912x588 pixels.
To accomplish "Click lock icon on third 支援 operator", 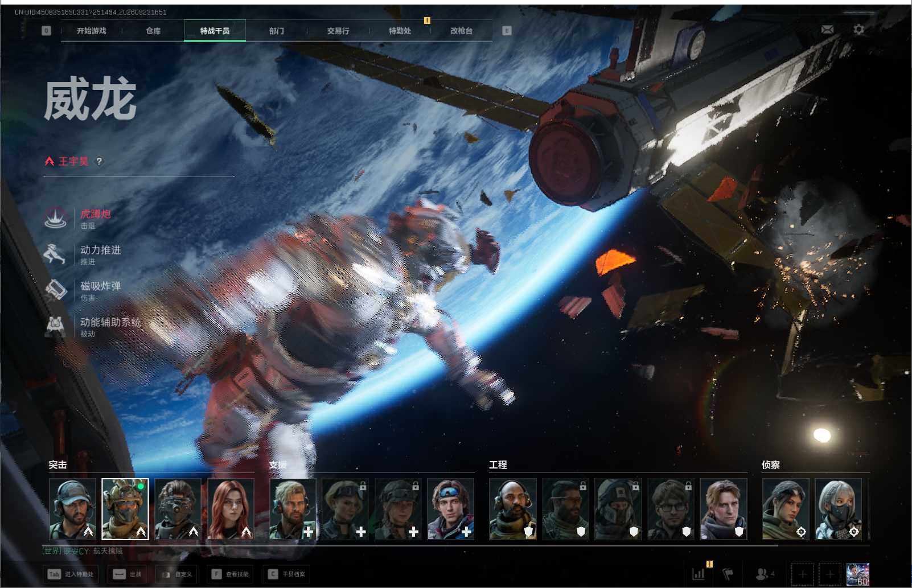I will tap(416, 487).
